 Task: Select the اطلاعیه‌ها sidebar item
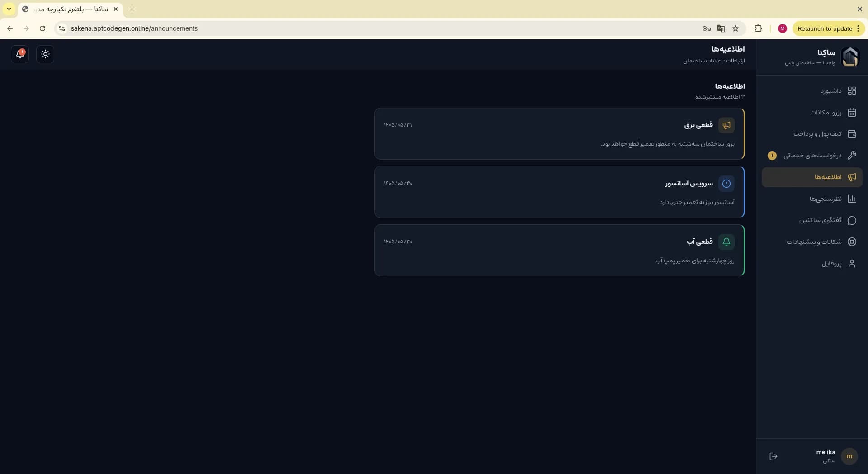(x=812, y=177)
